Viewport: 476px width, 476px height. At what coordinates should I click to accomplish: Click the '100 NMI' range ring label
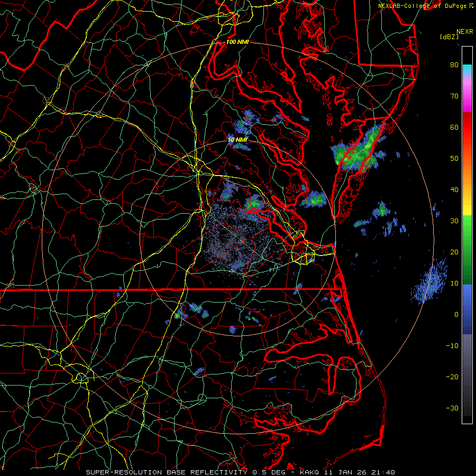click(237, 42)
